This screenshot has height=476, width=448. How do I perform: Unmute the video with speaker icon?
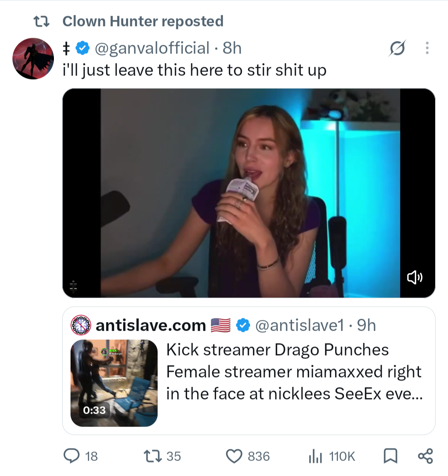(x=414, y=277)
